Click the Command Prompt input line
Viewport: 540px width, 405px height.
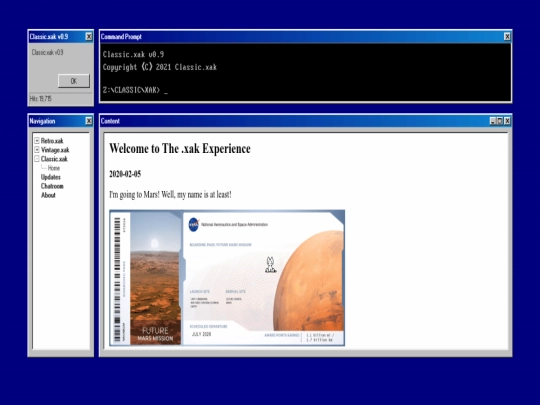[135, 90]
